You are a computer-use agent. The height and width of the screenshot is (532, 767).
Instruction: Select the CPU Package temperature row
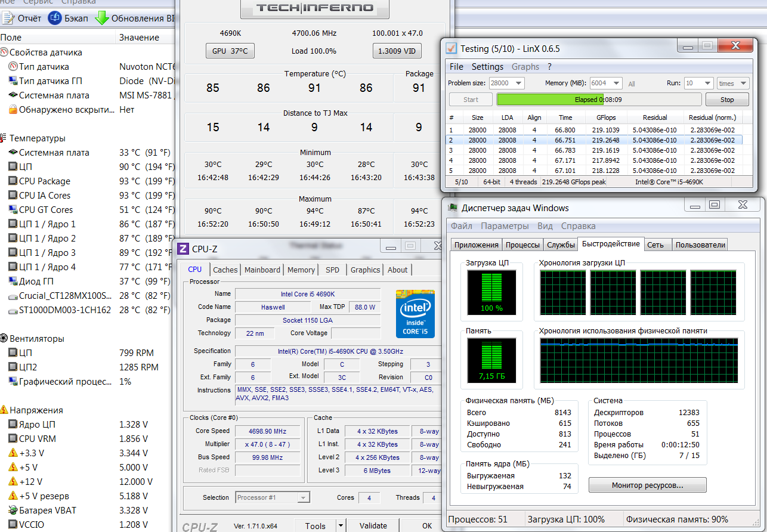pyautogui.click(x=45, y=181)
